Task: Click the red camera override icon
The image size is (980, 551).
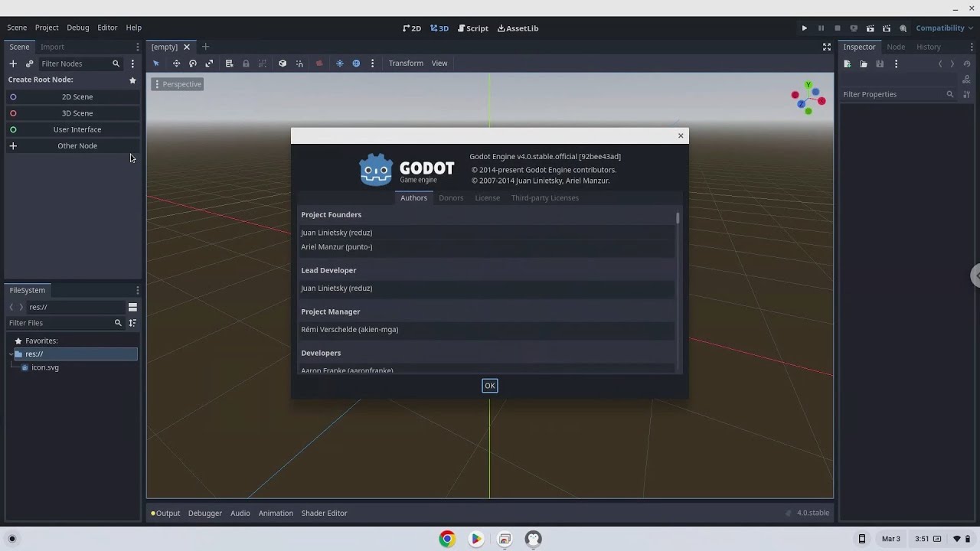Action: coord(319,64)
